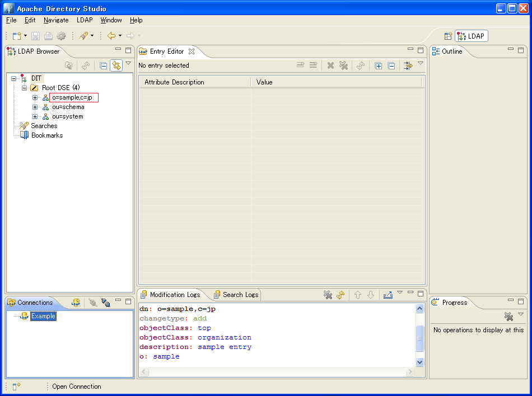This screenshot has height=396, width=532.
Task: Click New Connection icon in Connections panel
Action: point(76,303)
